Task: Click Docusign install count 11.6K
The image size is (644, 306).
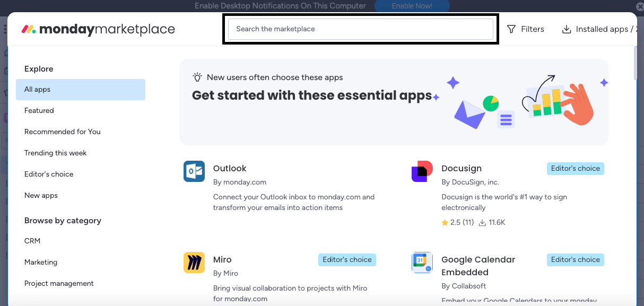Action: tap(492, 223)
